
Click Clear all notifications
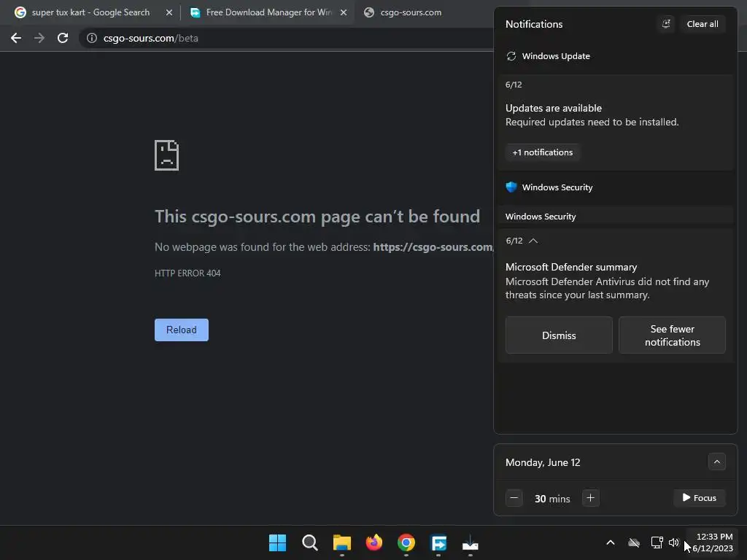[703, 24]
